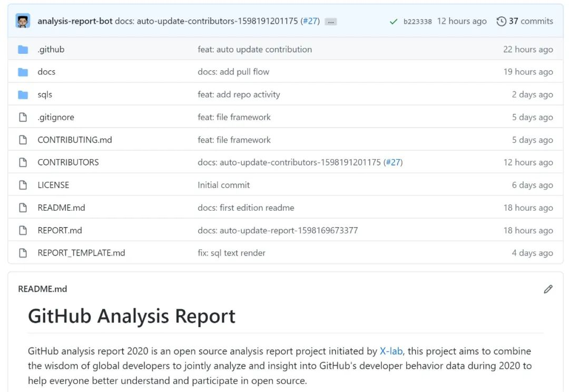Open the REPORT.md file

(60, 230)
